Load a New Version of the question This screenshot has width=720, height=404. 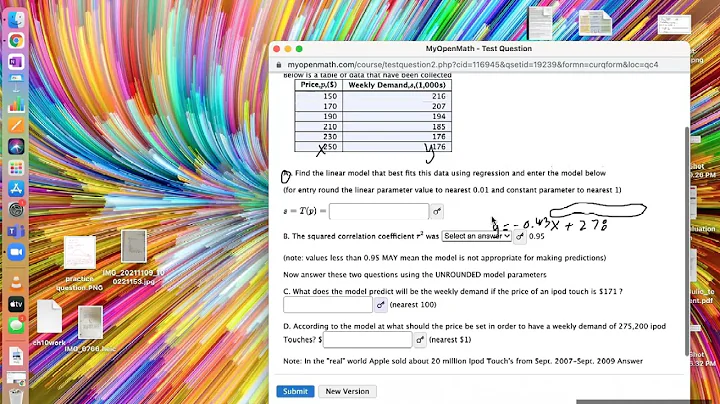(x=347, y=391)
